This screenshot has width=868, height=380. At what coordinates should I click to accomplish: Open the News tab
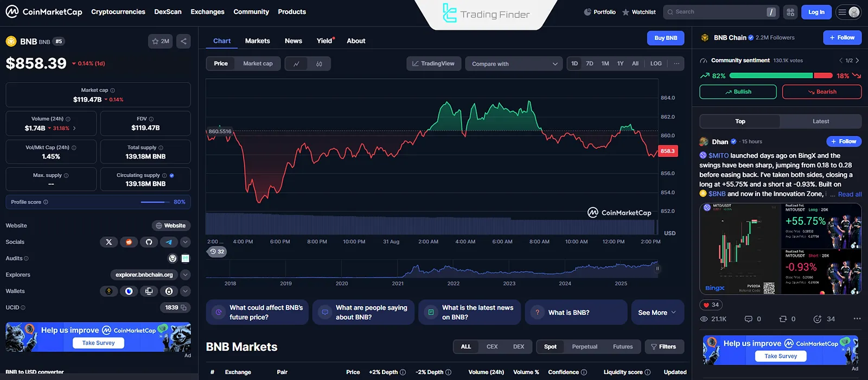293,41
